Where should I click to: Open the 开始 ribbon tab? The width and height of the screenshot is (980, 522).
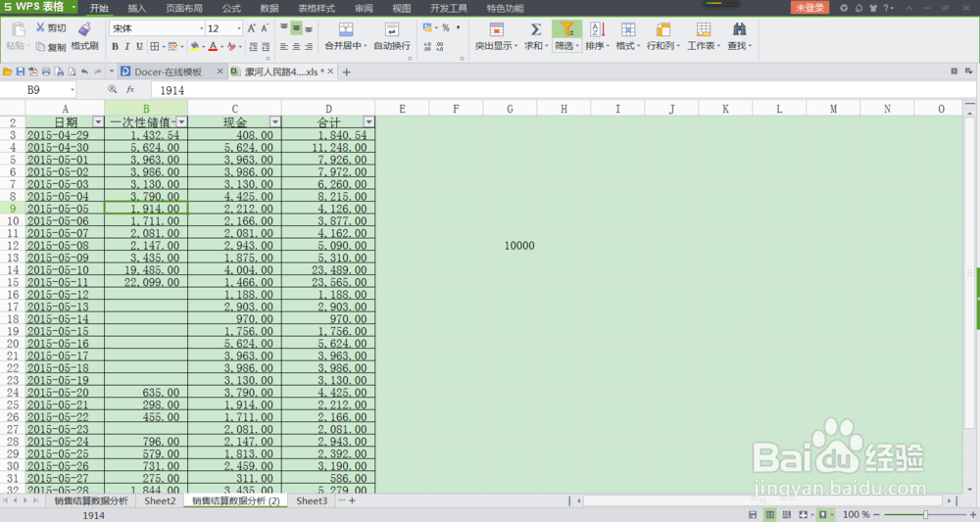99,8
